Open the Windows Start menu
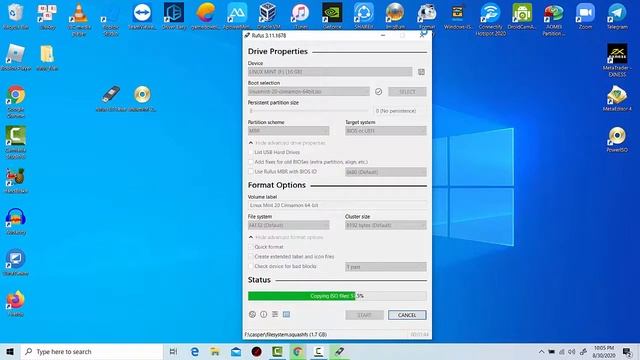640x360 pixels. pos(10,351)
